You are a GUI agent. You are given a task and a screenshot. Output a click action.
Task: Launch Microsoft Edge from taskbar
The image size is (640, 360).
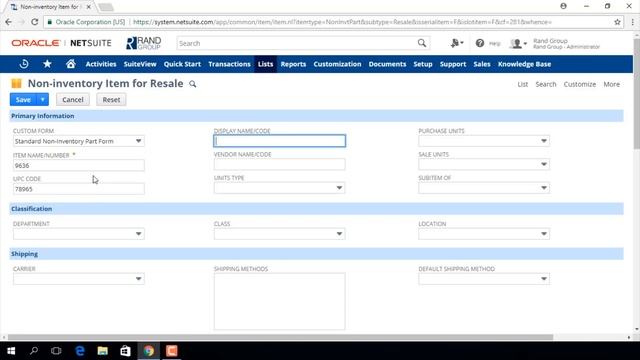click(80, 351)
